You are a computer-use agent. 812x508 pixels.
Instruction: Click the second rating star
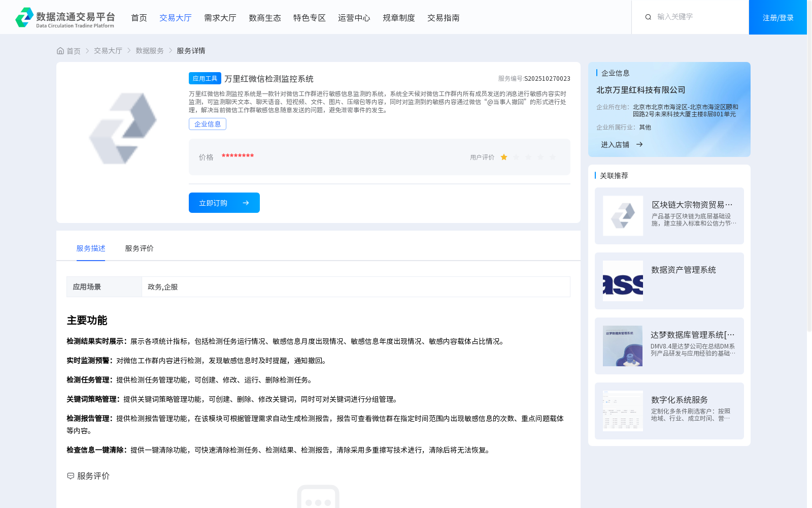[x=516, y=157]
